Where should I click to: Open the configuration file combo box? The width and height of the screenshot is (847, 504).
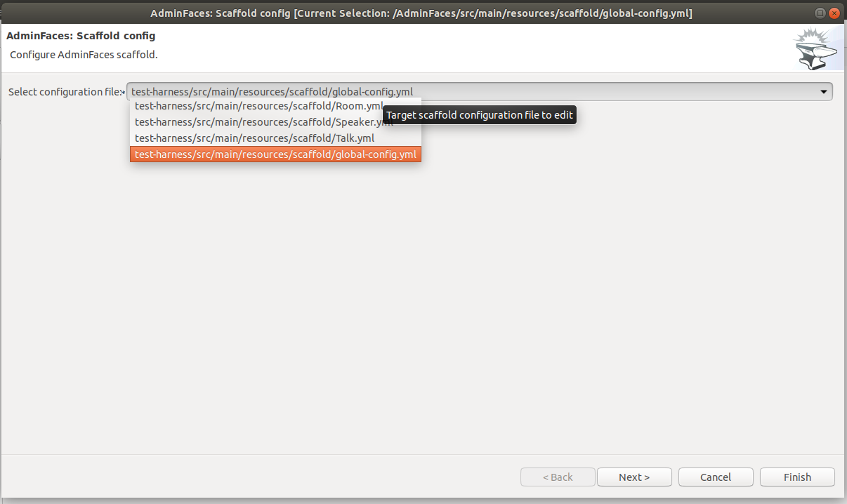[479, 92]
